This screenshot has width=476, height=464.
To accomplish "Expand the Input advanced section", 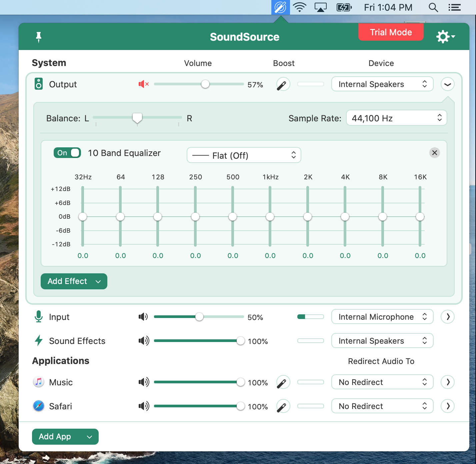I will coord(448,317).
